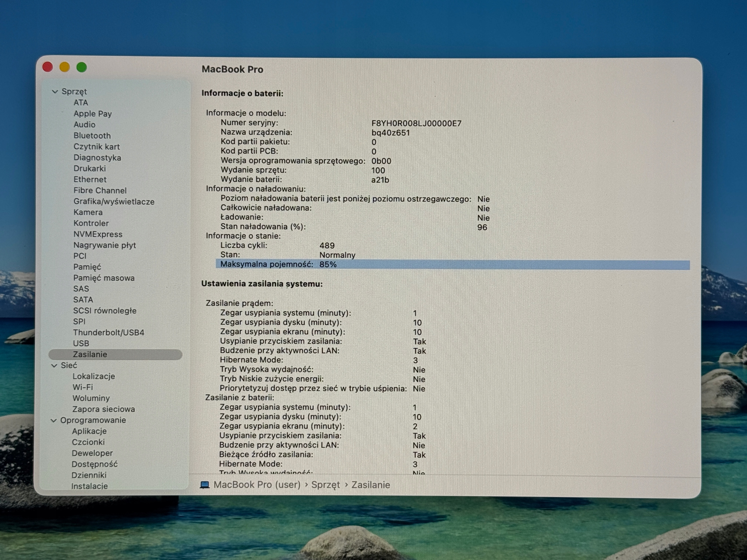
Task: Select the highlighted Maksymalna pojemność row
Action: pyautogui.click(x=453, y=265)
